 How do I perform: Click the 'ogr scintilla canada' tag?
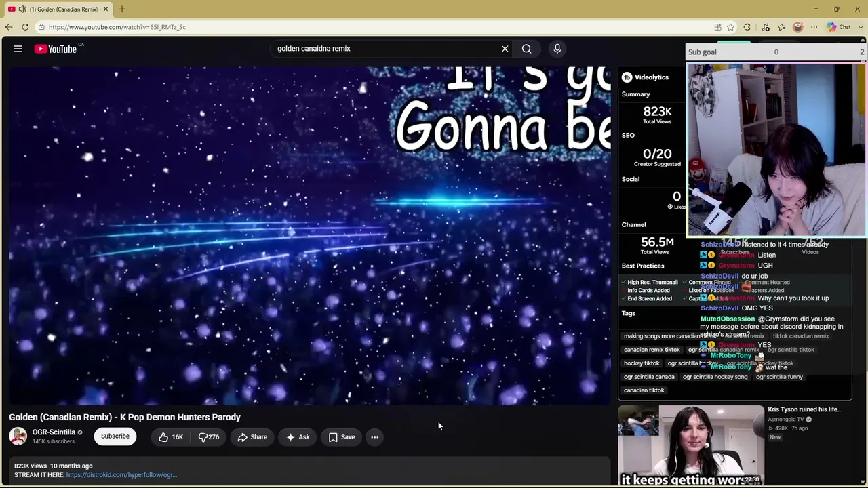point(649,377)
